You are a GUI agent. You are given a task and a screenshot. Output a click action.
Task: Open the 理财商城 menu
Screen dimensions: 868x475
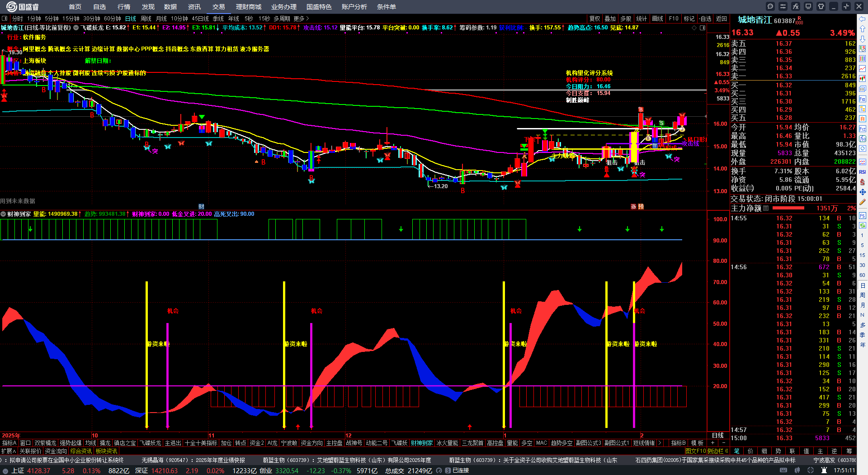point(249,7)
